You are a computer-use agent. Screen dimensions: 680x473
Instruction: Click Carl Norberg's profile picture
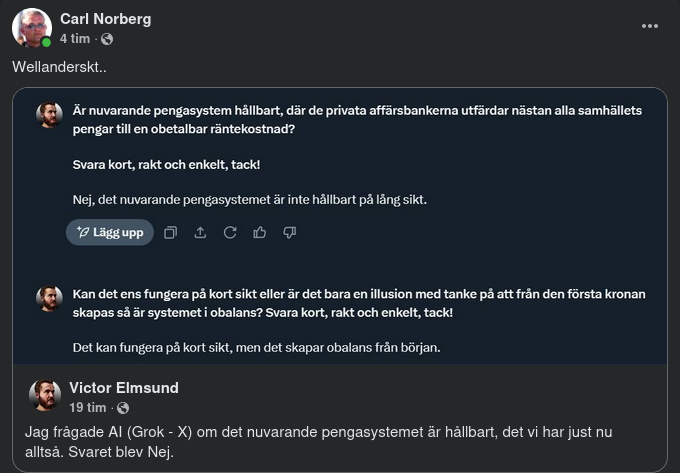[31, 27]
